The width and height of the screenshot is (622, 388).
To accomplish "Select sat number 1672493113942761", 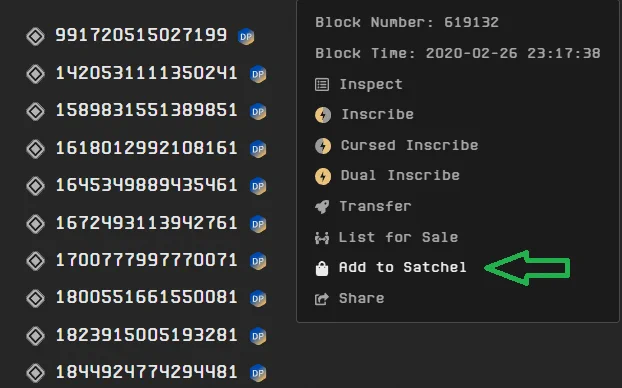I will tap(147, 223).
